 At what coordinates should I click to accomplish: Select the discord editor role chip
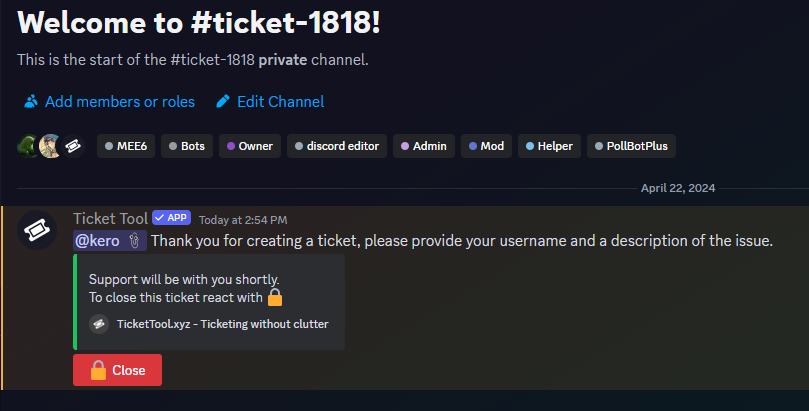pyautogui.click(x=337, y=146)
